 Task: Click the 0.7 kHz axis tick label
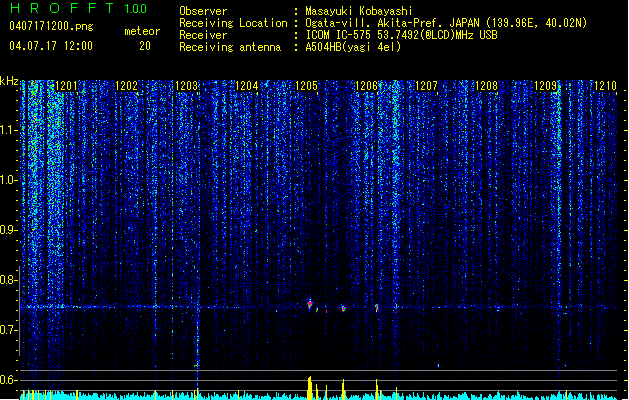pyautogui.click(x=8, y=330)
